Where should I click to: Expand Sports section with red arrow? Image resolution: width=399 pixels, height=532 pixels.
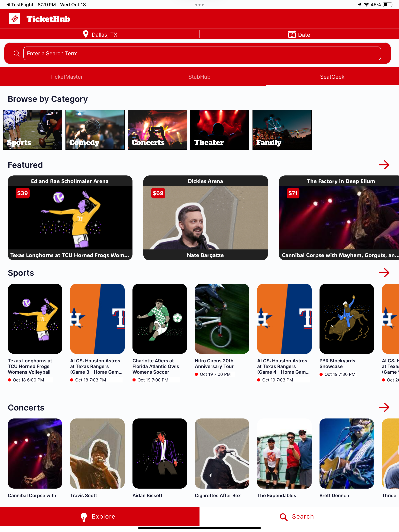(384, 272)
